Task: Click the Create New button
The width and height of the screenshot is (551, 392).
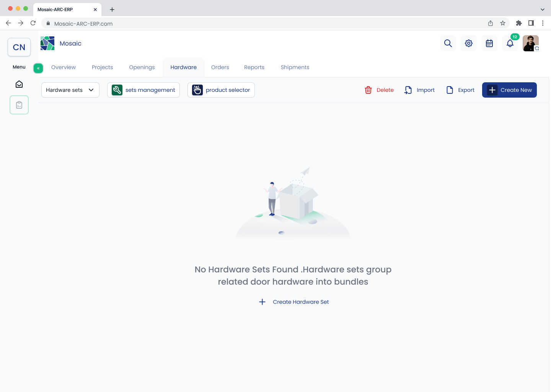Action: tap(509, 90)
